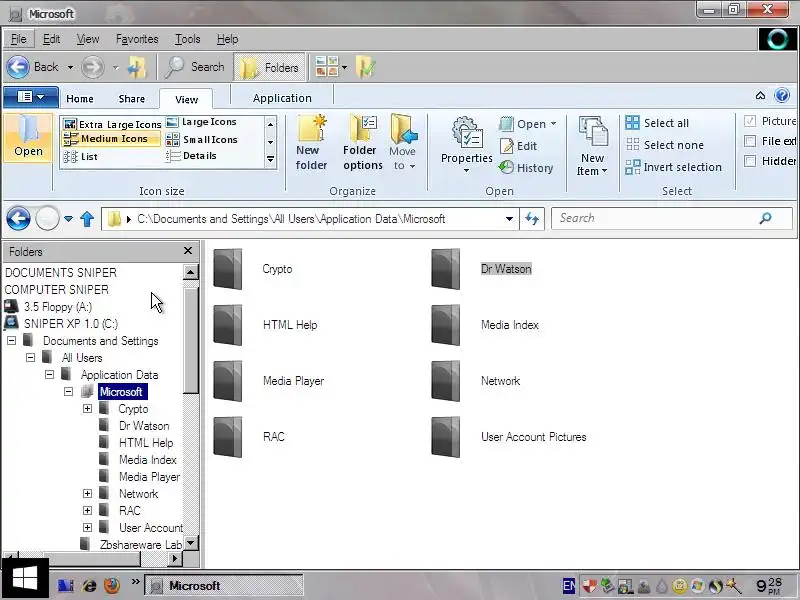800x600 pixels.
Task: Select the Dr Watson folder icon
Action: pyautogui.click(x=445, y=269)
